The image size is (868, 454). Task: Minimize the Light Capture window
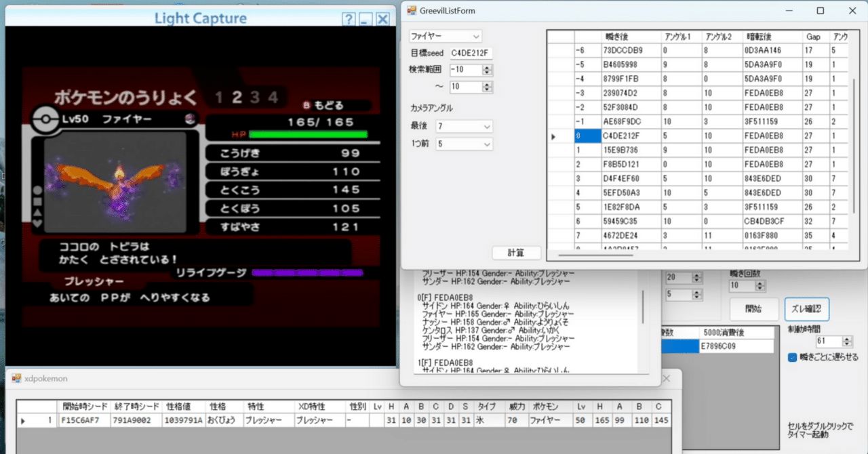pos(366,19)
